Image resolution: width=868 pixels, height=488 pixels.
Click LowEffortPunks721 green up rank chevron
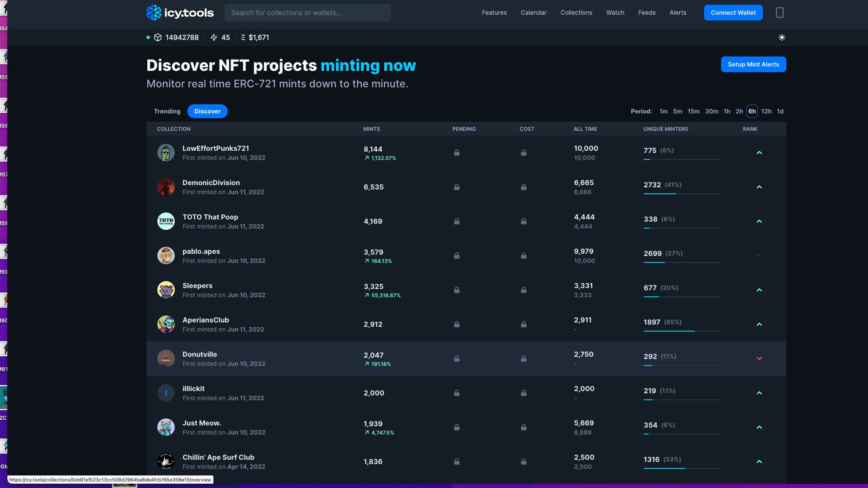[759, 153]
